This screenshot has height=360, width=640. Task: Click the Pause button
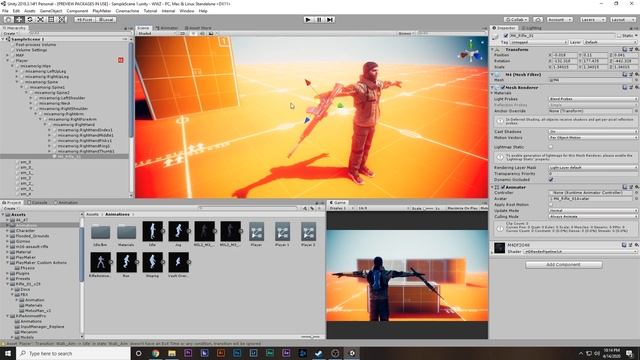tap(319, 20)
